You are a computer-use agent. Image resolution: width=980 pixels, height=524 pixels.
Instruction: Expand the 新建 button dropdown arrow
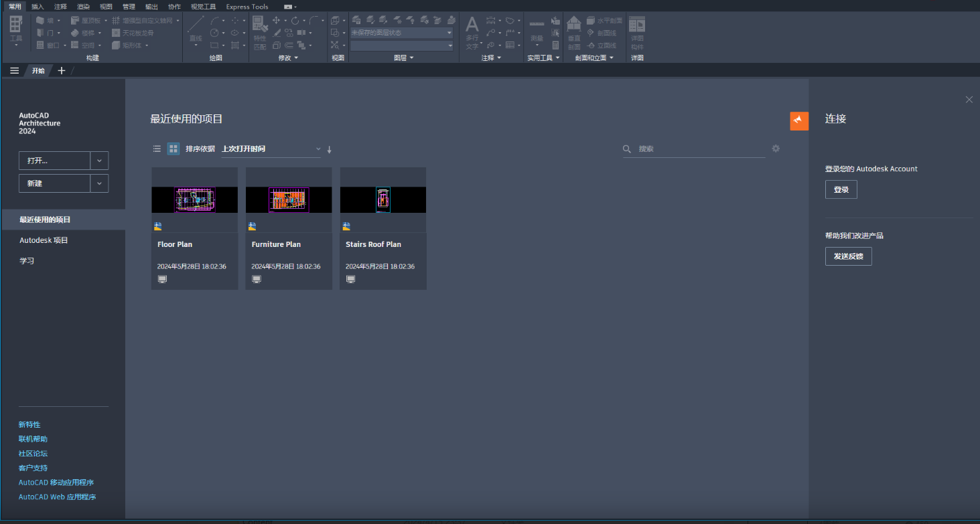(99, 183)
